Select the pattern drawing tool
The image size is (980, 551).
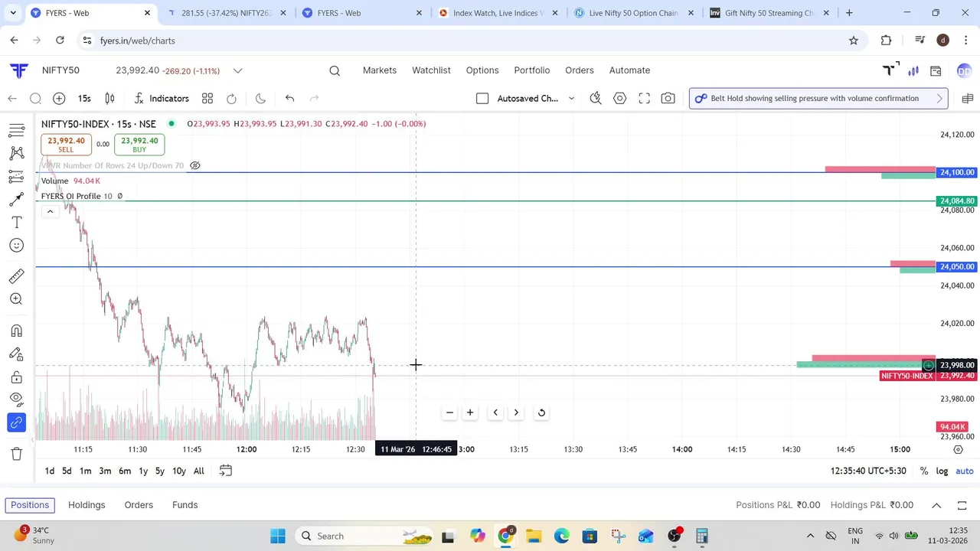click(16, 153)
